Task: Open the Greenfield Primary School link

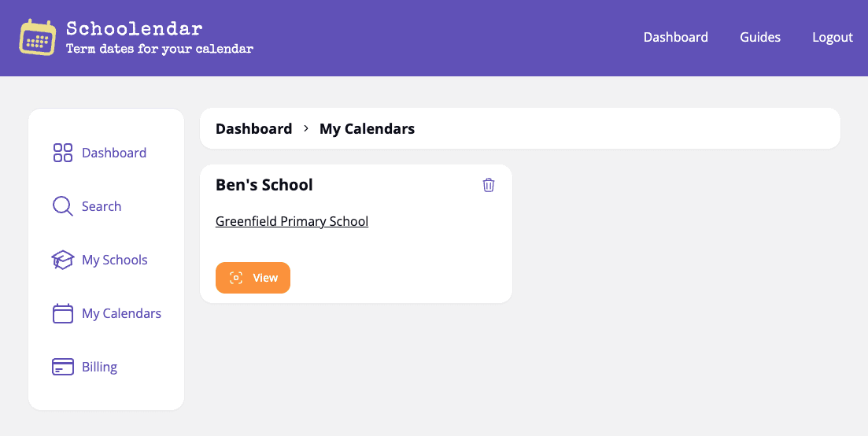Action: (x=292, y=221)
